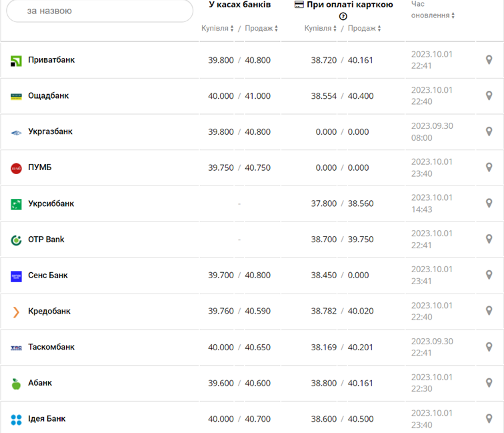
Task: Sort by card payment Продаж column
Action: (364, 29)
